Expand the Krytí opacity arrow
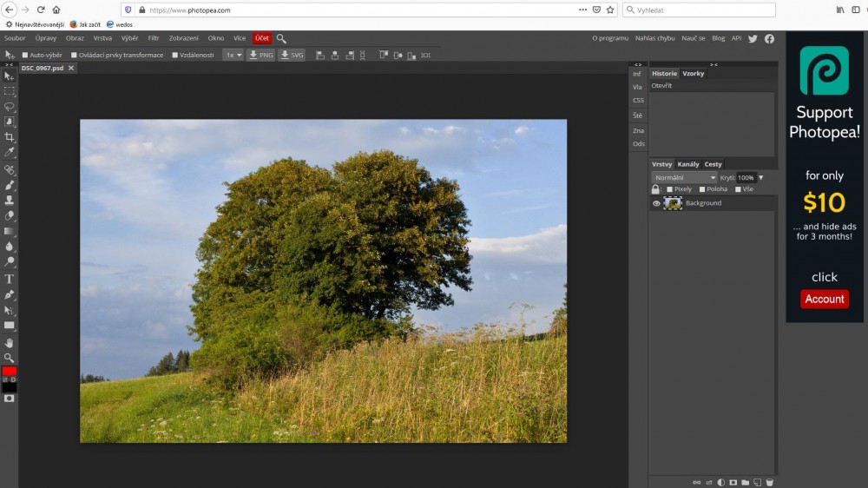The width and height of the screenshot is (868, 488). tap(761, 177)
